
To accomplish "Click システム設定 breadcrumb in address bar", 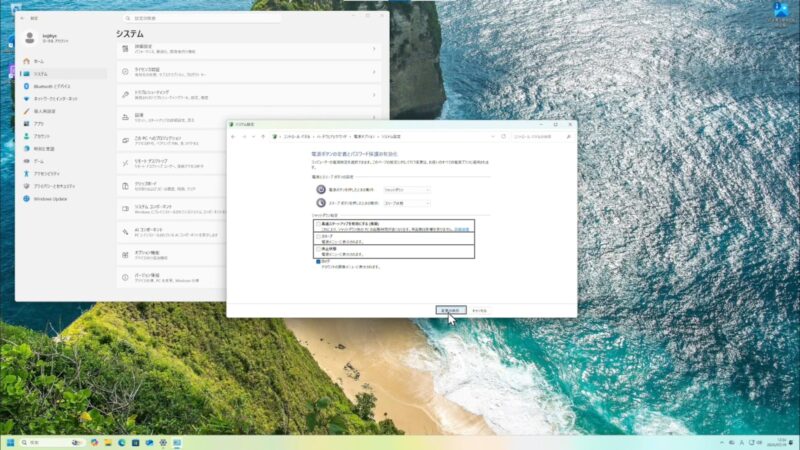I will pyautogui.click(x=391, y=137).
